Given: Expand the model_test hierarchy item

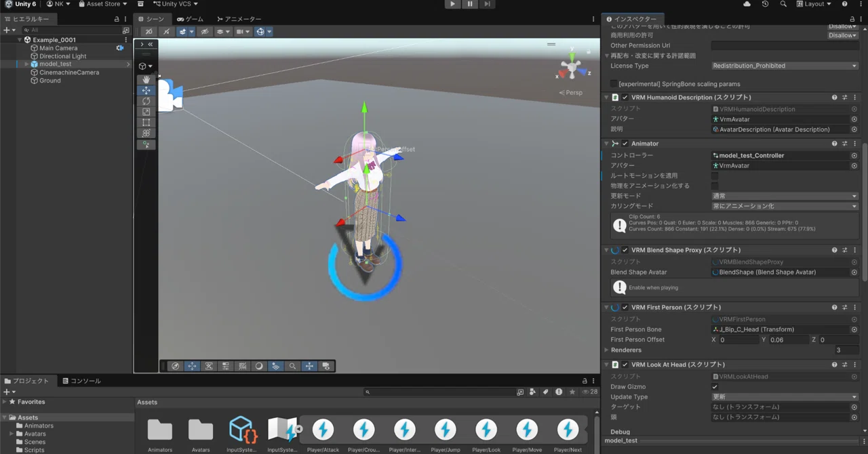Looking at the screenshot, I should (x=26, y=64).
